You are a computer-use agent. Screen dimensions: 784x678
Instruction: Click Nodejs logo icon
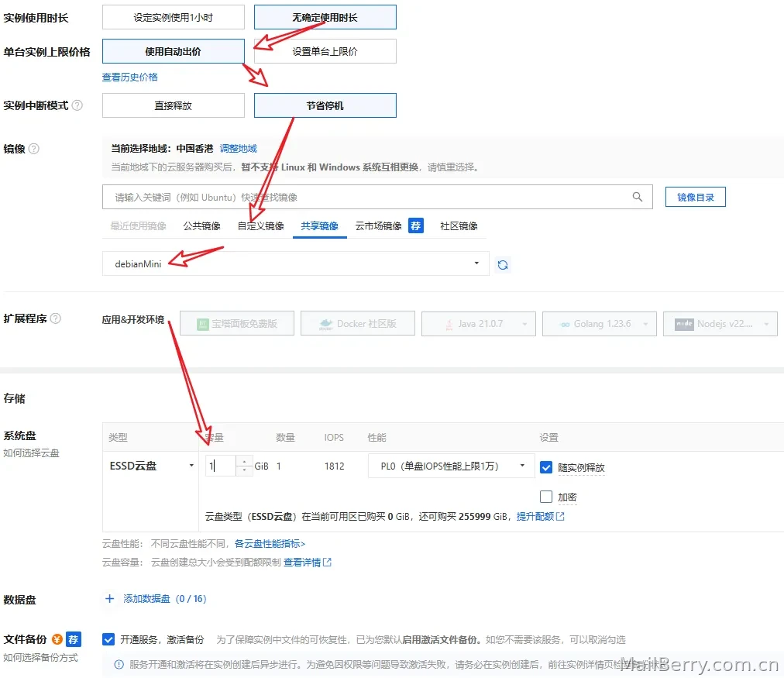[x=684, y=324]
